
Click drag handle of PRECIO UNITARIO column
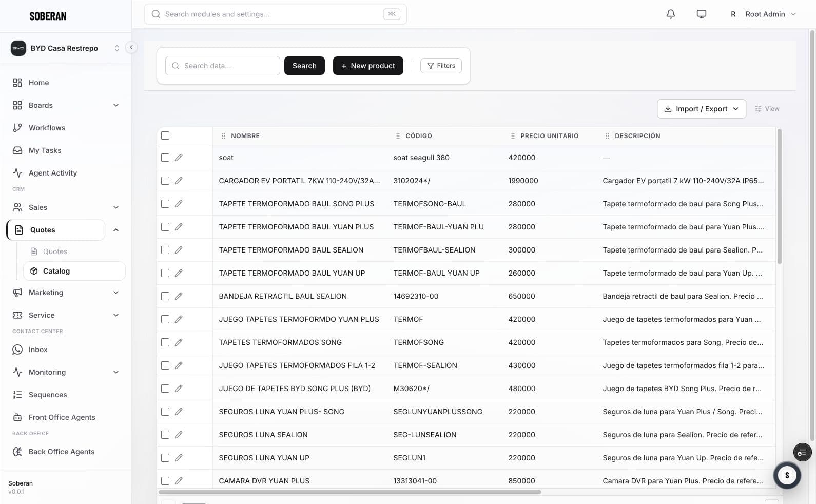(513, 136)
